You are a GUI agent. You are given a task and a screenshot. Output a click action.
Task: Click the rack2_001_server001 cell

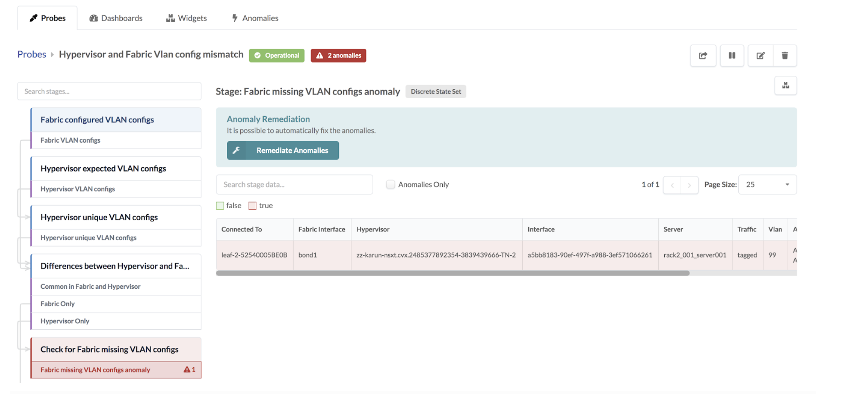[695, 255]
